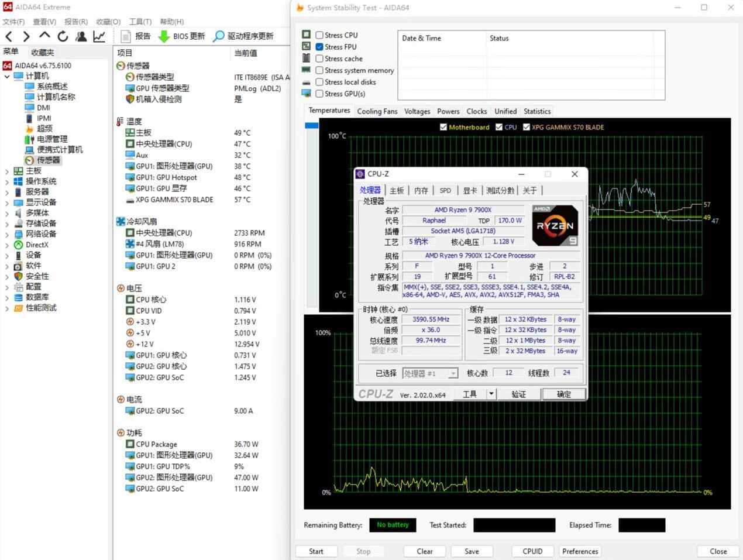Click the Stress CPU icon in Stability Test
This screenshot has width=743, height=560.
tap(306, 35)
